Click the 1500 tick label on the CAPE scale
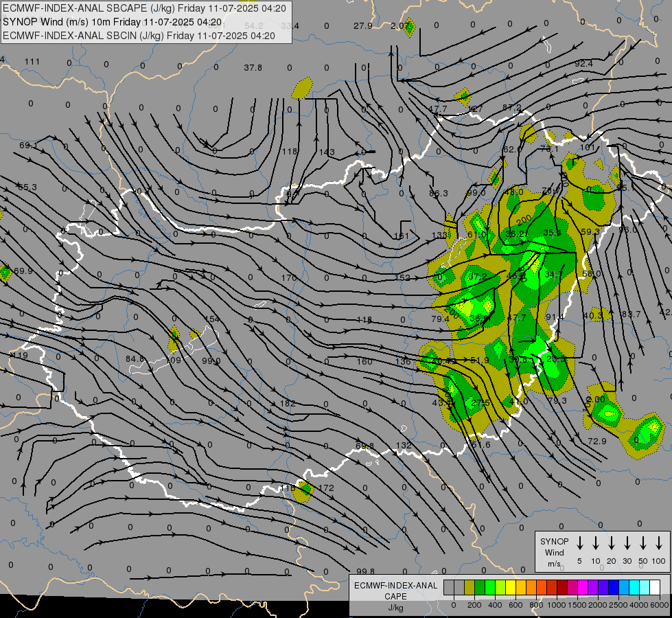The image size is (672, 618). coord(577,605)
